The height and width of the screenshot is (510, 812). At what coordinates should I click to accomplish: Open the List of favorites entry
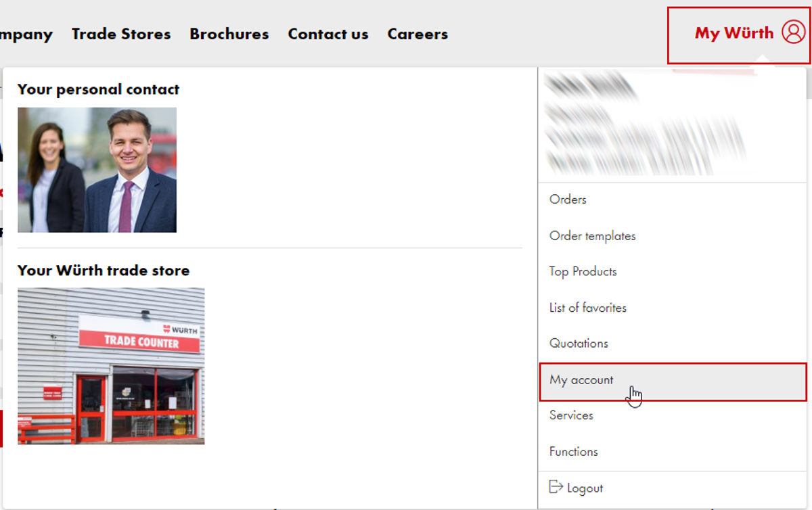(587, 308)
